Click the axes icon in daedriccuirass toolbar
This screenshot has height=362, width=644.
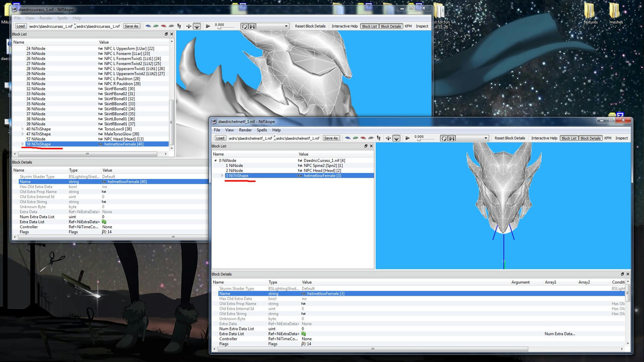[x=188, y=26]
